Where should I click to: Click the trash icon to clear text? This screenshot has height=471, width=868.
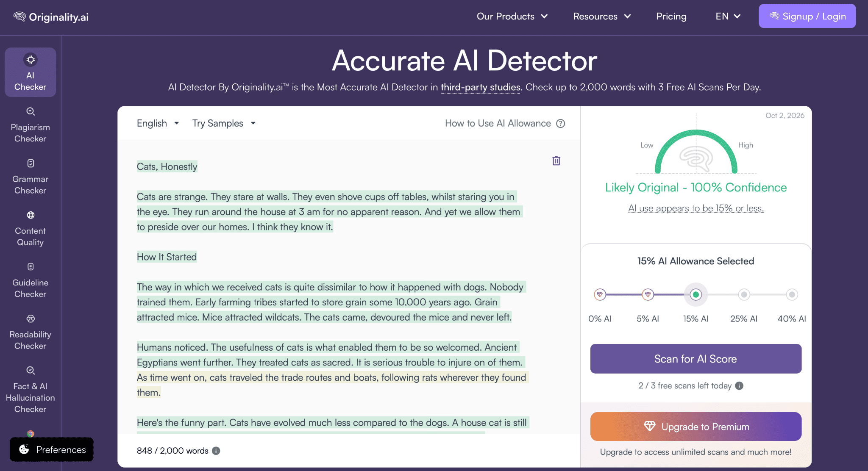pos(556,161)
